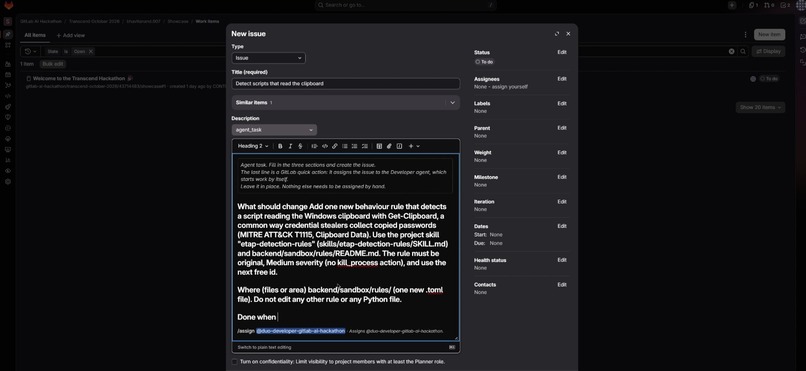806x371 pixels.
Task: Add a bullet list in the editor
Action: [345, 146]
